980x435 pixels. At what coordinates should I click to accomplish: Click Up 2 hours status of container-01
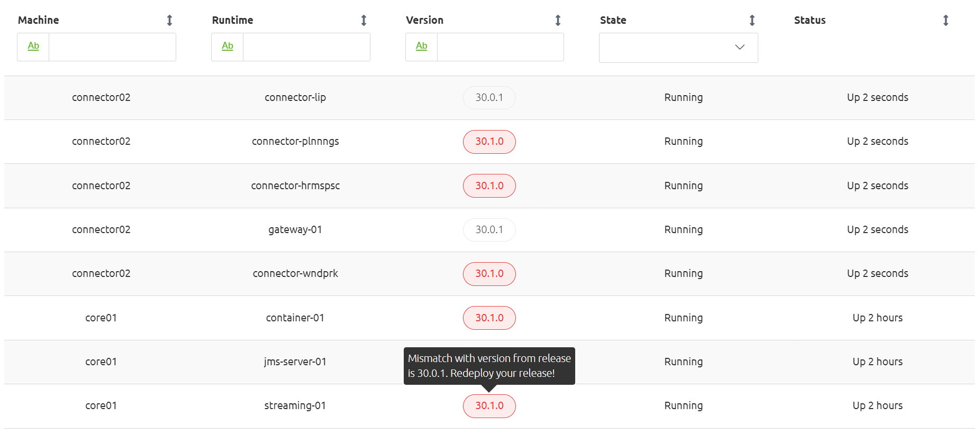(x=878, y=318)
